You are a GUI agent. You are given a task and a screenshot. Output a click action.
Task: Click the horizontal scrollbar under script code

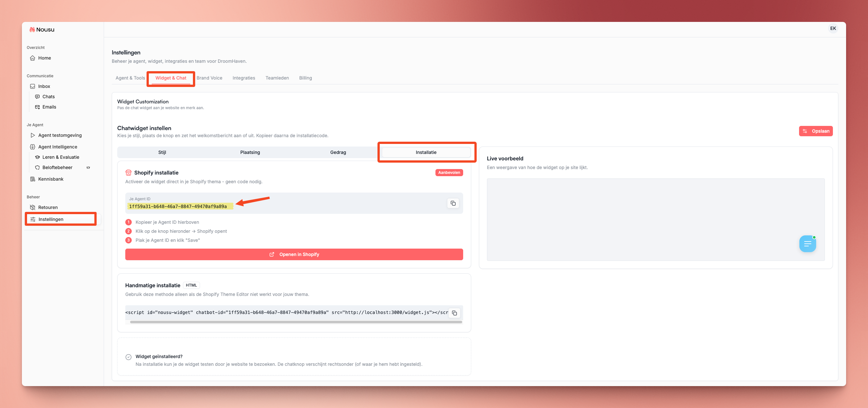tap(296, 322)
